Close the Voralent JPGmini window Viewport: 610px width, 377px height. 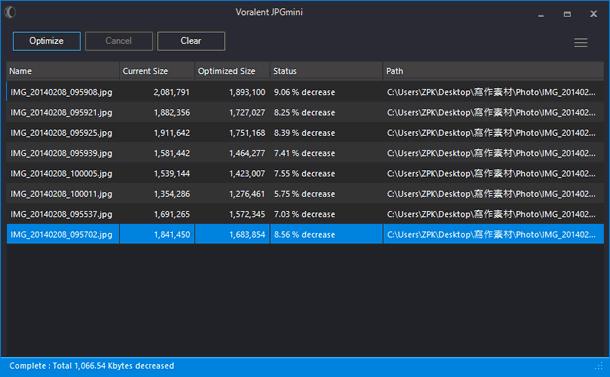pos(593,14)
